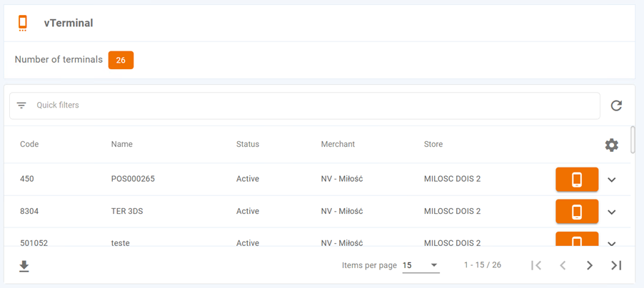644x288 pixels.
Task: Expand the TER 3DS row details
Action: 611,212
